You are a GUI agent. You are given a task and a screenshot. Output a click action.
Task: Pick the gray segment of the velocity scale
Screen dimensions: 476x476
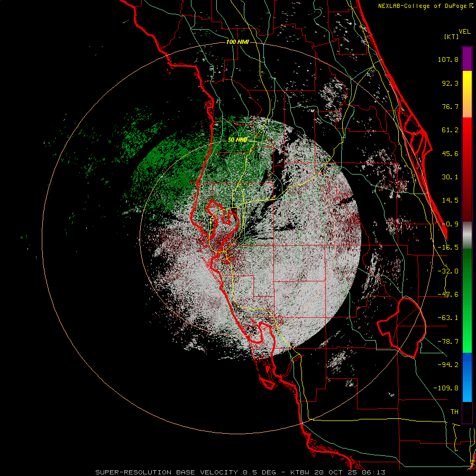coord(467,235)
